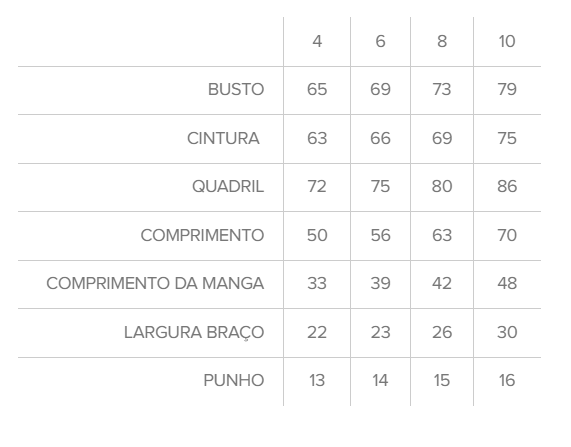
Task: Click the QUADRIL row label
Action: (228, 187)
